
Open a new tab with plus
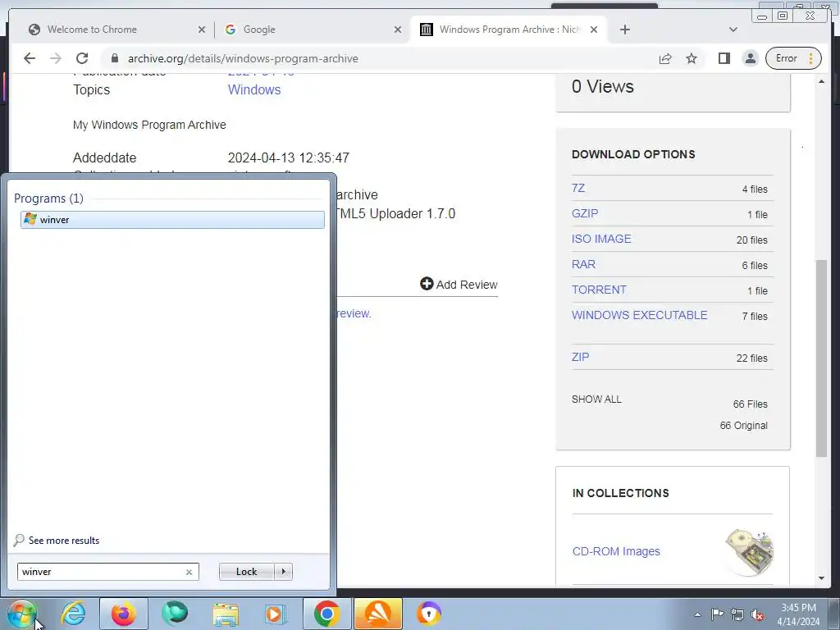click(x=624, y=30)
